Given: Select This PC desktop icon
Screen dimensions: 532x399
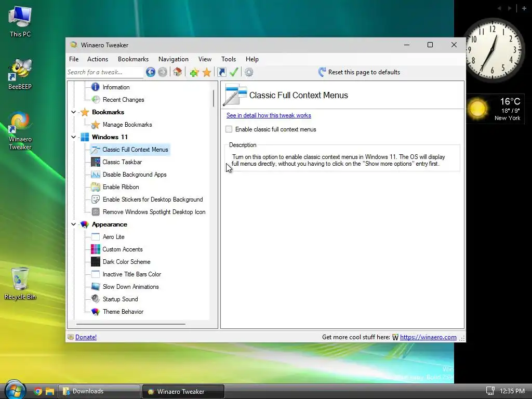Looking at the screenshot, I should click(20, 22).
